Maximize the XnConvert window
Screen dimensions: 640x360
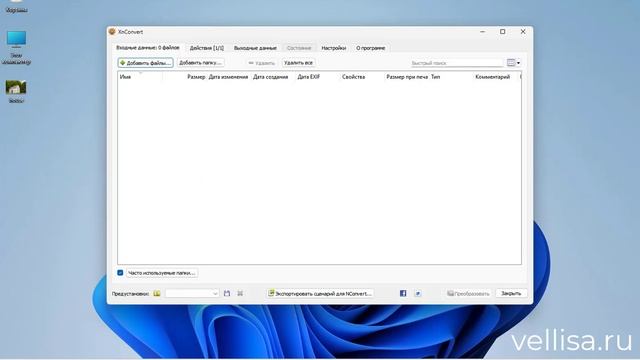502,31
